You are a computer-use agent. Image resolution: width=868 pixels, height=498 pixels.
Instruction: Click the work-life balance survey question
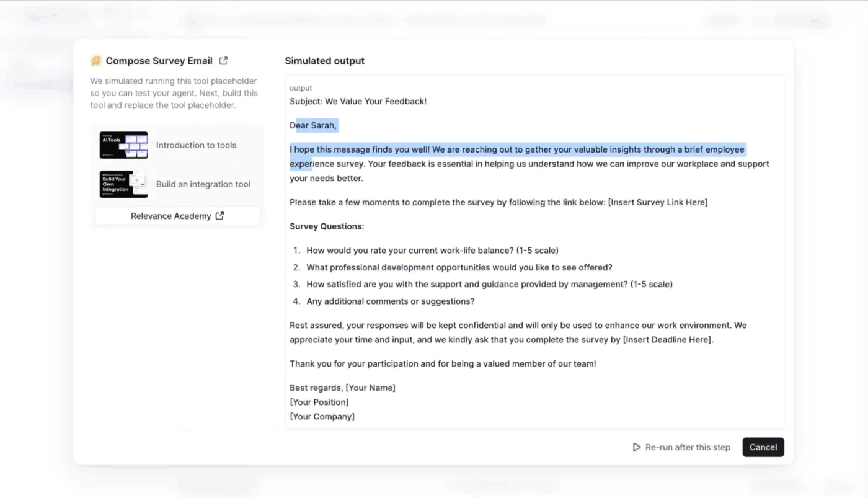(432, 251)
